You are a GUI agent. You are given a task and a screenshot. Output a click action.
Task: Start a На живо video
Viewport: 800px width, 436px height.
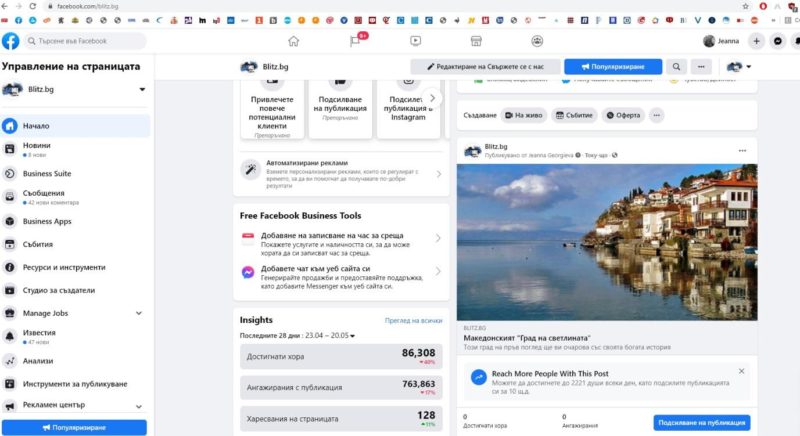pyautogui.click(x=523, y=115)
